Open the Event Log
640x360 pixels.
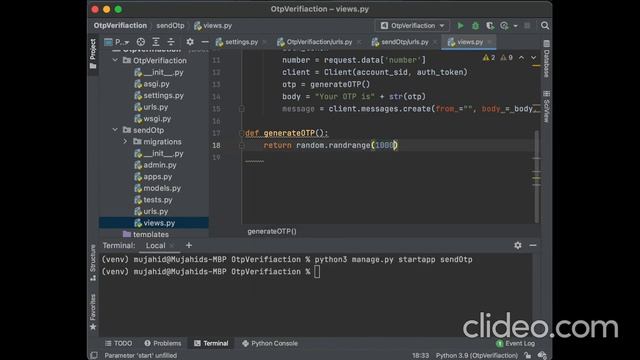point(516,343)
